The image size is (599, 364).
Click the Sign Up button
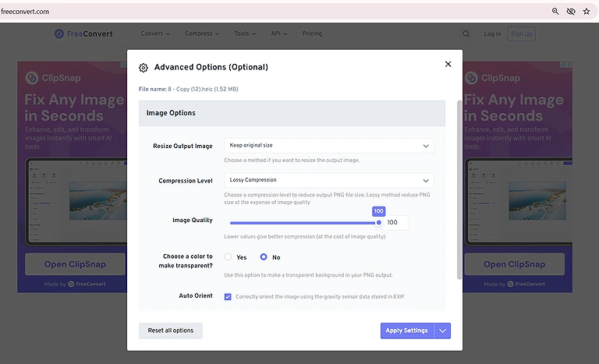coord(522,34)
